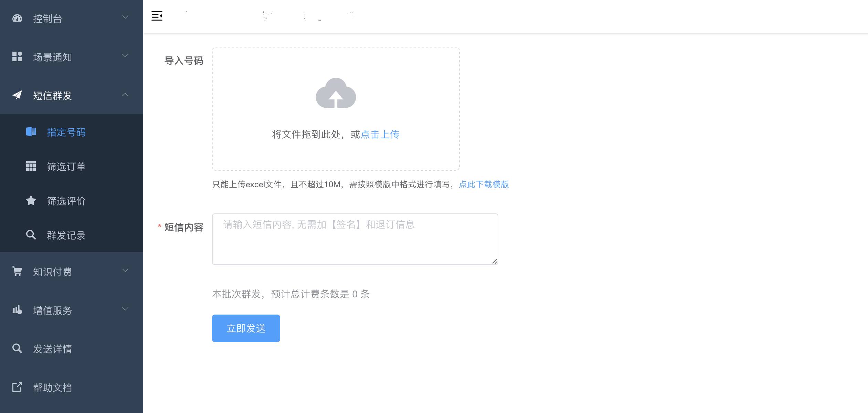Open the 控制台 menu item

click(x=72, y=19)
